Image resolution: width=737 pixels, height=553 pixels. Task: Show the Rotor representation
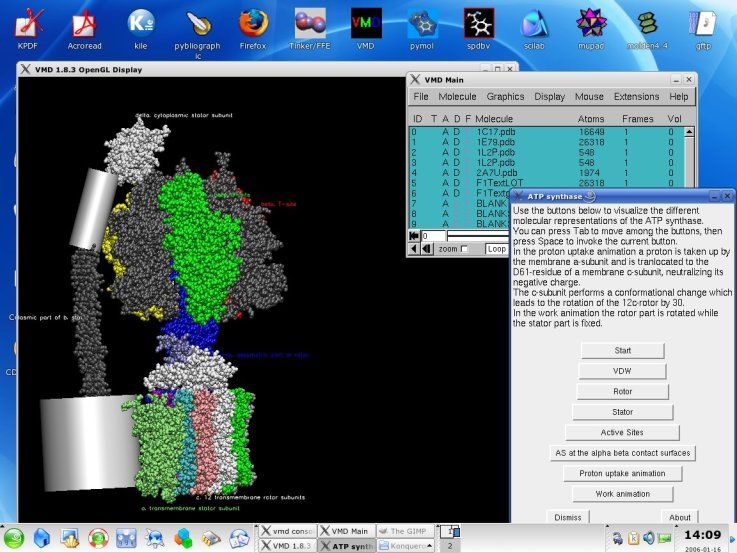click(622, 391)
